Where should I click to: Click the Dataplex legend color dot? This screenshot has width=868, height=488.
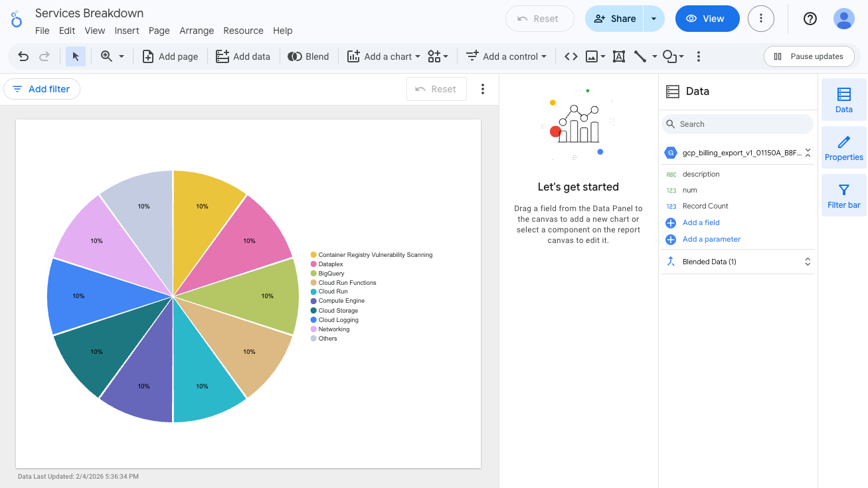313,264
